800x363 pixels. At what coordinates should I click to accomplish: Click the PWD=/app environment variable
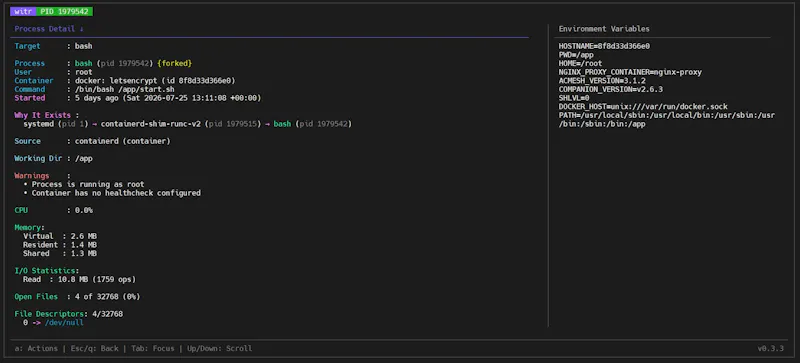(x=576, y=55)
